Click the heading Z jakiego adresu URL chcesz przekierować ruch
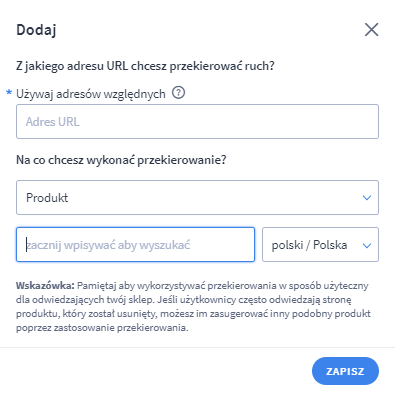This screenshot has width=395, height=396. click(x=145, y=66)
